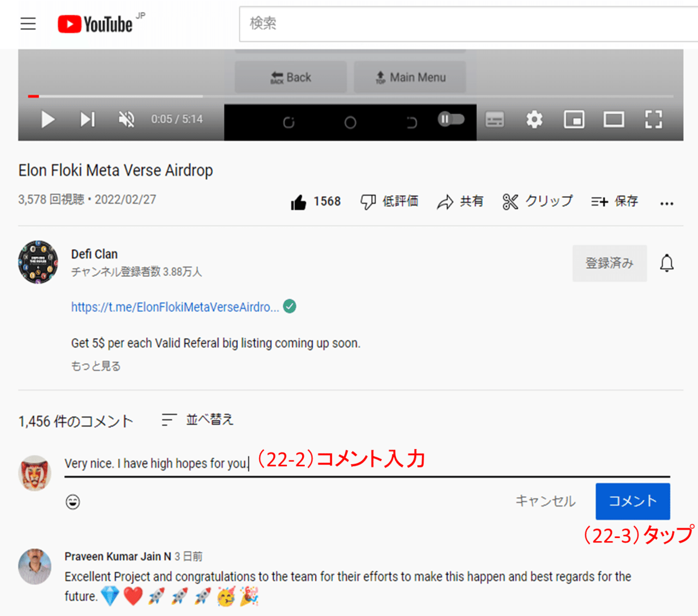Open Defi Clan channel avatar
This screenshot has height=616, width=698.
tap(38, 262)
